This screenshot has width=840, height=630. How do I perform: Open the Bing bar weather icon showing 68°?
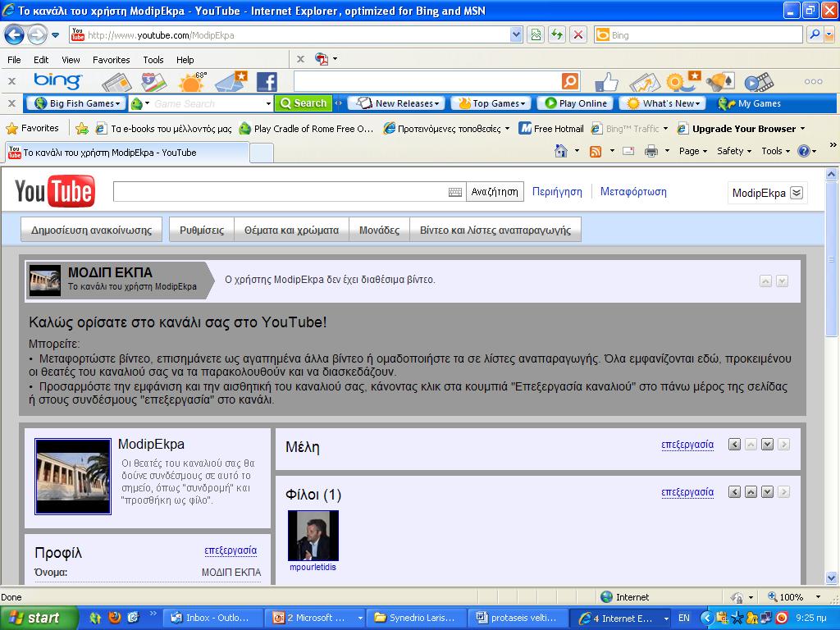coord(193,81)
